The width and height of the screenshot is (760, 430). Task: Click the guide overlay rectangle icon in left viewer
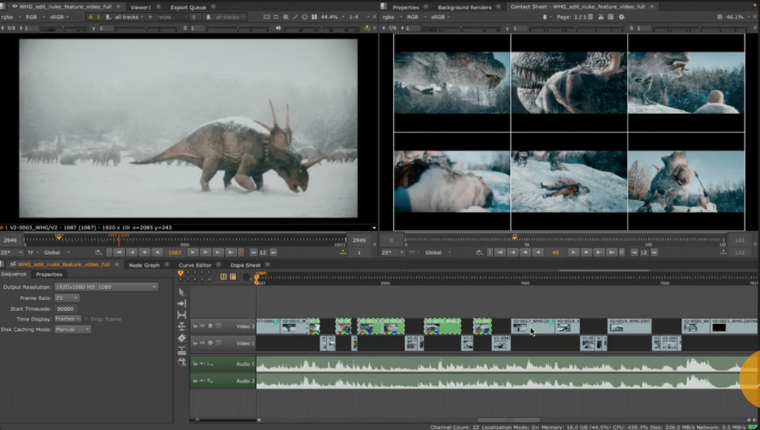pos(267,17)
